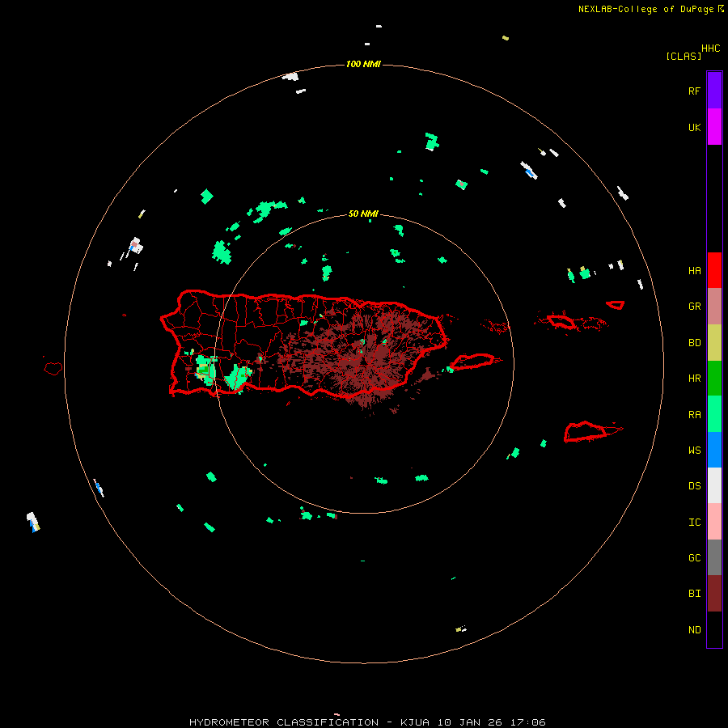Screen dimensions: 728x728
Task: Select the BD yellow legend block
Action: 714,343
